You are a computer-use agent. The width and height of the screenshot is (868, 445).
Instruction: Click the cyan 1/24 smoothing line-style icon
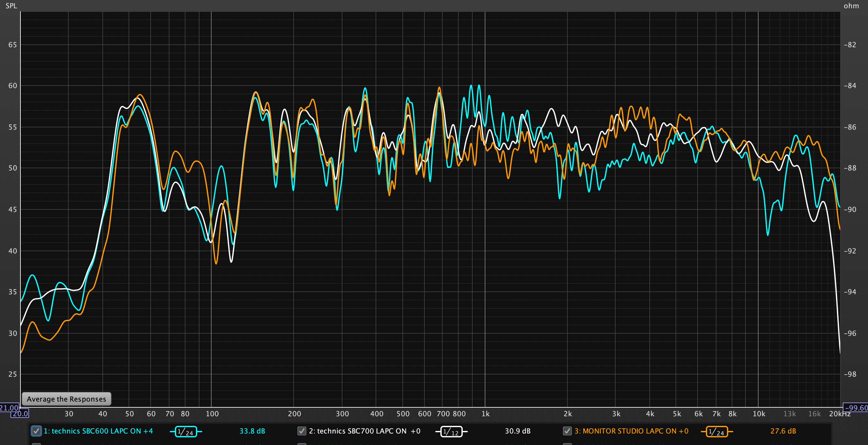point(186,432)
